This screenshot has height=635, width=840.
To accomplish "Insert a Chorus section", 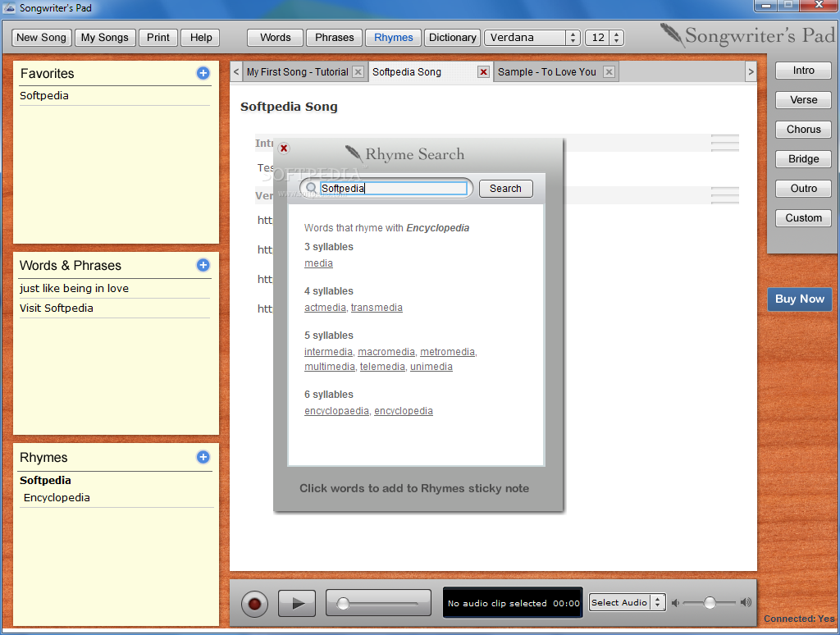I will click(x=803, y=129).
